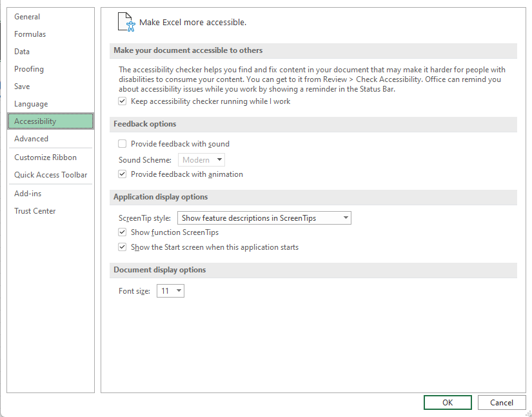Disable Provide feedback with animation
532x417 pixels.
pos(122,174)
